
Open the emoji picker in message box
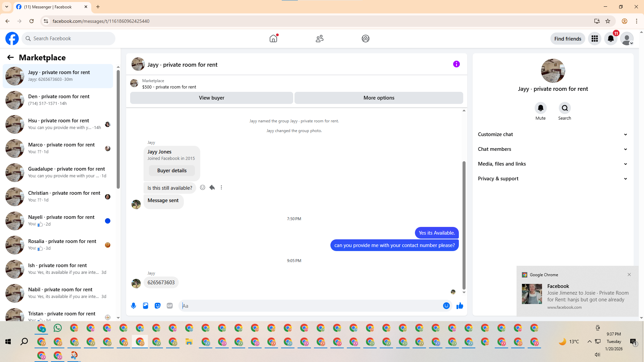point(446,306)
